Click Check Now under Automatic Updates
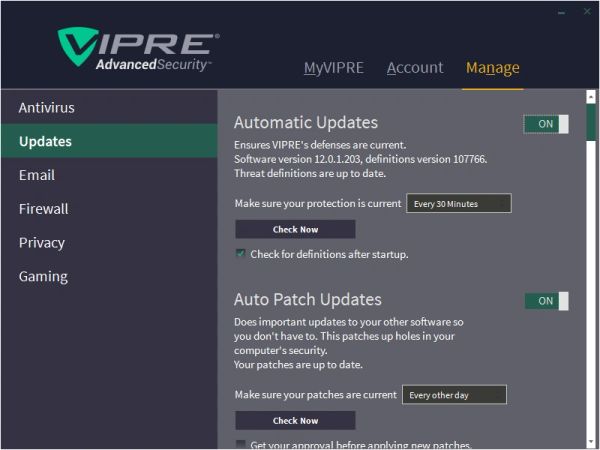 click(295, 229)
